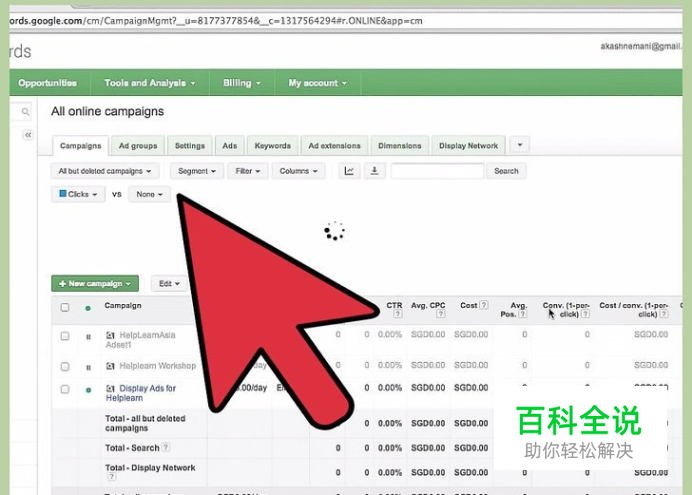Switch to the Keywords tab
692x495 pixels.
pyautogui.click(x=272, y=146)
